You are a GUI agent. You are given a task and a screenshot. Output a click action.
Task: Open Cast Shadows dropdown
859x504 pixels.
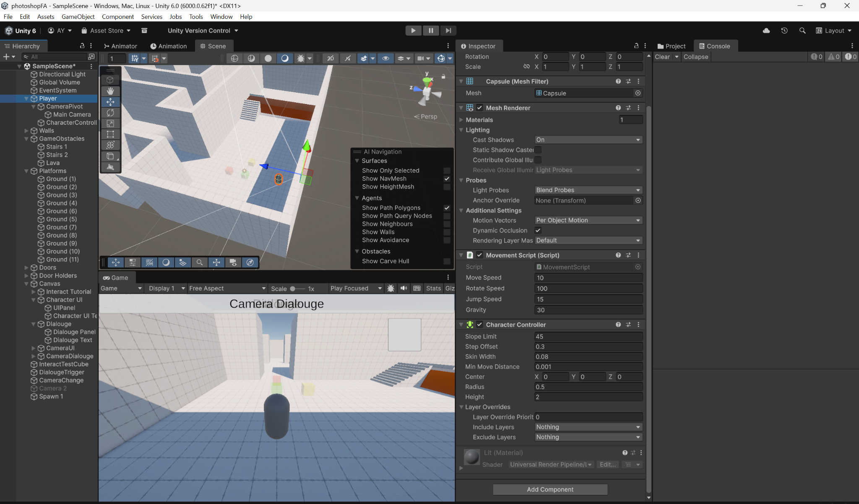click(x=588, y=140)
